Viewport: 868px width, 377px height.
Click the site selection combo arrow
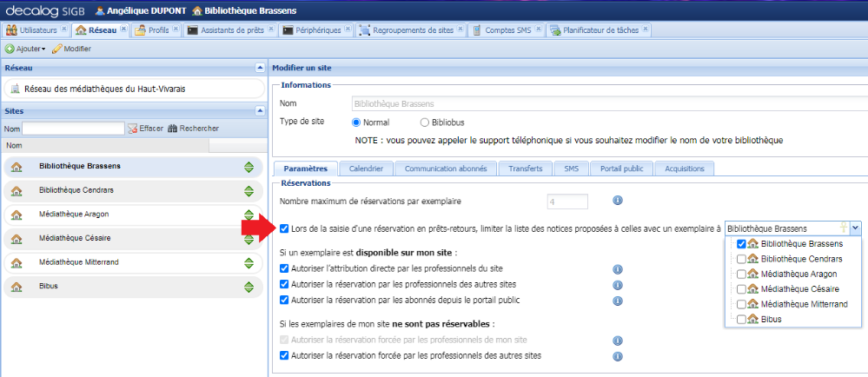pyautogui.click(x=856, y=228)
